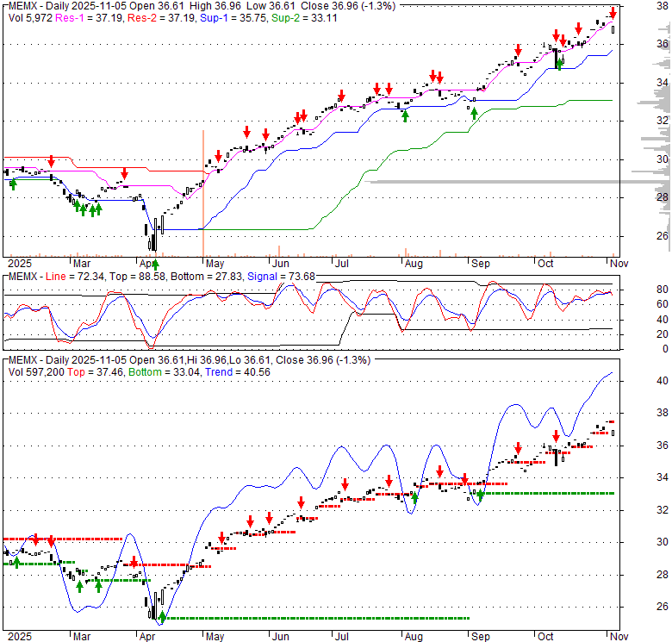
Task: Click the 80 level on oscillator price scale
Action: click(x=661, y=289)
